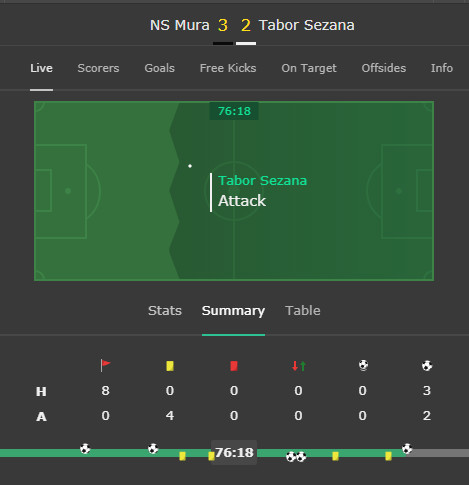
Task: Click the last goal marker on timeline
Action: click(407, 449)
